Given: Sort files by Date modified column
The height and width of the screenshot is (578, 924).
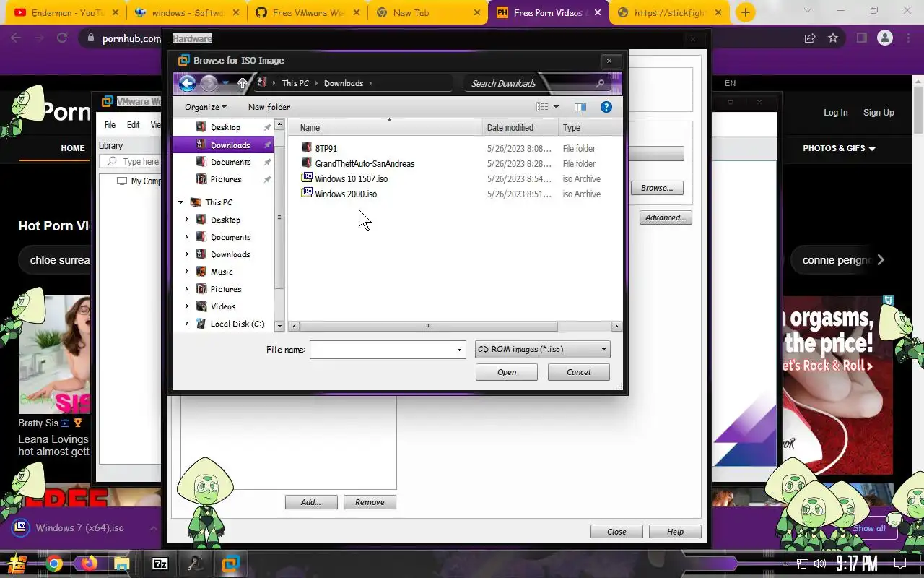Looking at the screenshot, I should (520, 128).
